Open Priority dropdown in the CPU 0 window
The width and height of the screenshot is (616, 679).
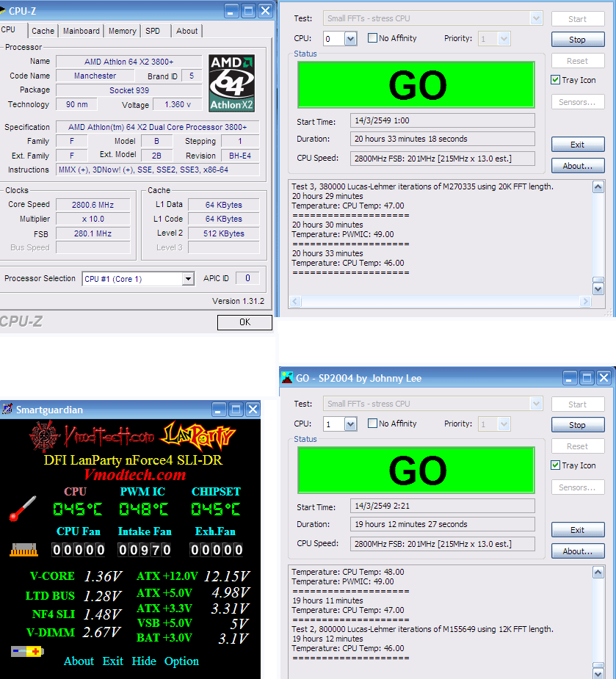(504, 39)
